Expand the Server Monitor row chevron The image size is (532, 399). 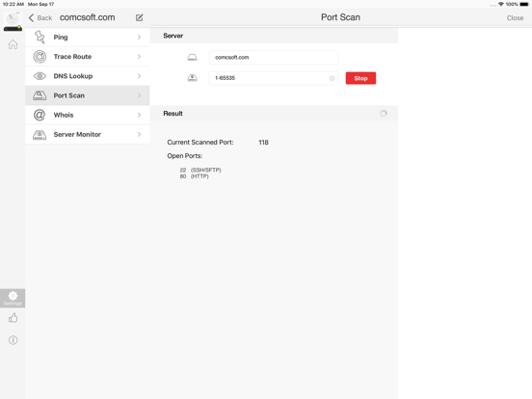coord(139,134)
